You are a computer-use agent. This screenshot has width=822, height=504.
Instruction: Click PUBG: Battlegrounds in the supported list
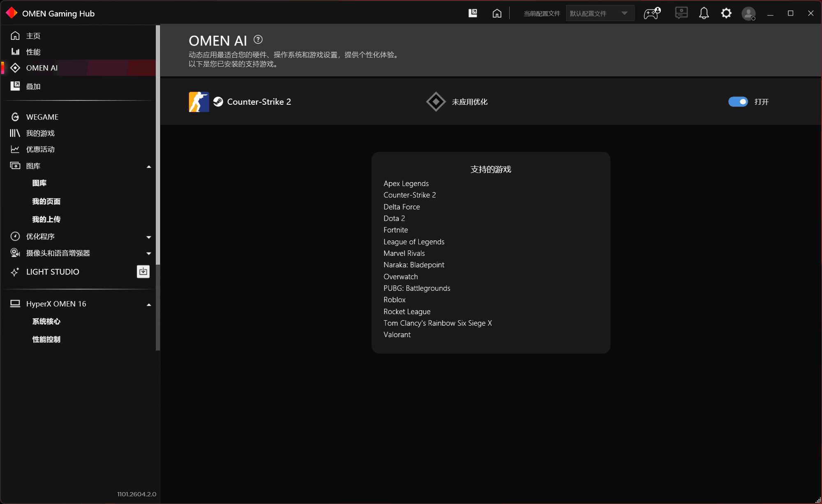(x=417, y=288)
